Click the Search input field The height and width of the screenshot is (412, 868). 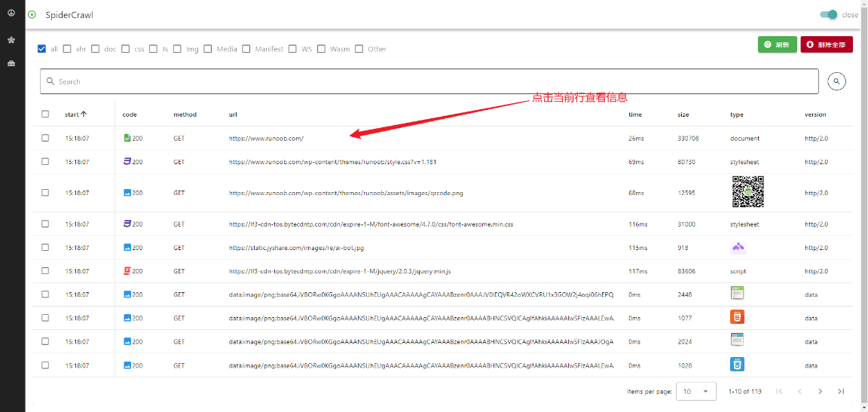point(429,81)
